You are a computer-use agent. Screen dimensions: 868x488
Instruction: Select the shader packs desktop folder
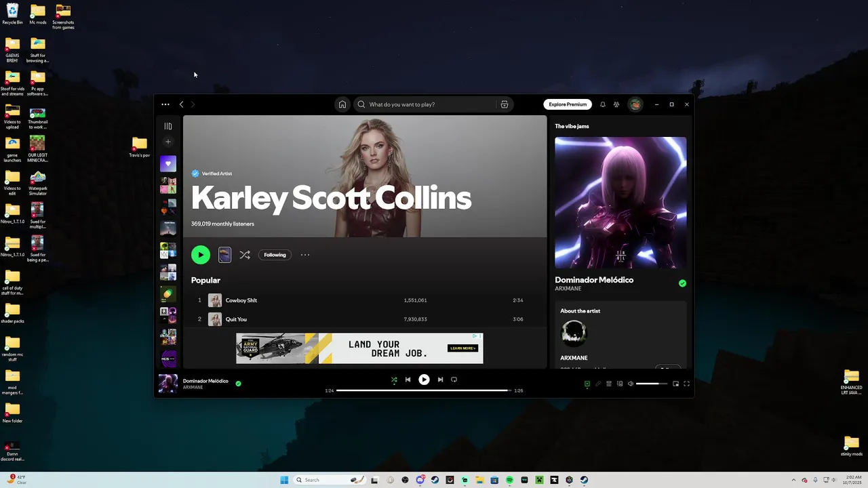(12, 312)
